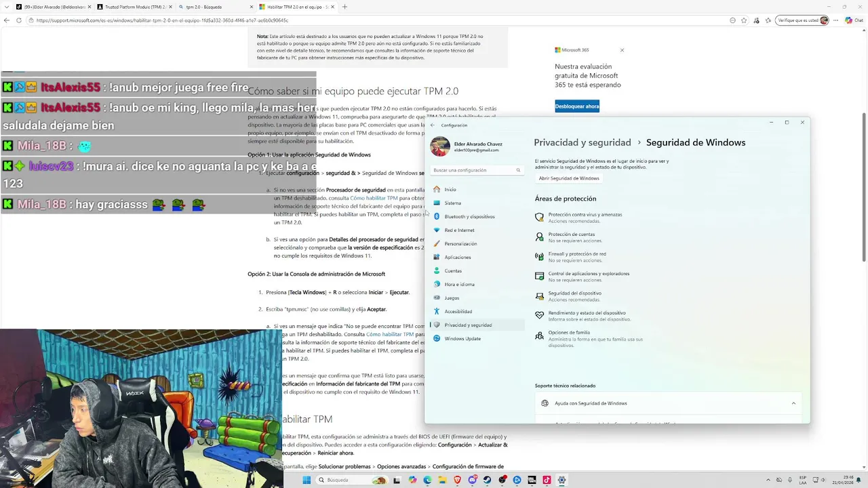Click favorites star in address bar
868x488 pixels.
tap(744, 20)
